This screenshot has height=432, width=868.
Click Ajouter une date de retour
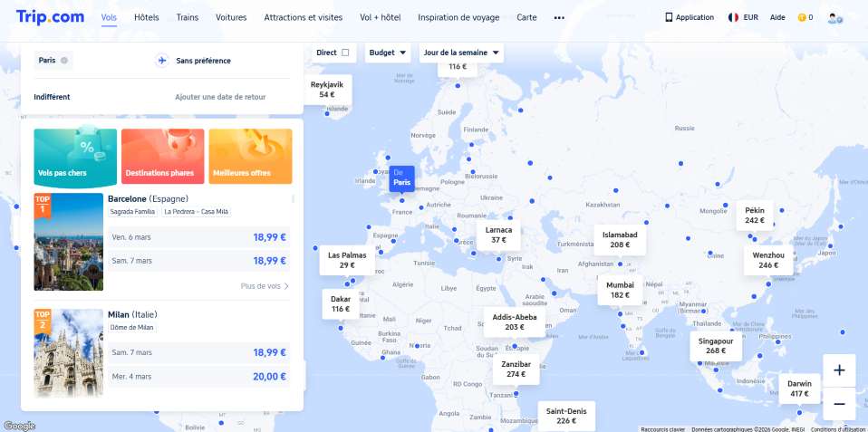pos(220,97)
